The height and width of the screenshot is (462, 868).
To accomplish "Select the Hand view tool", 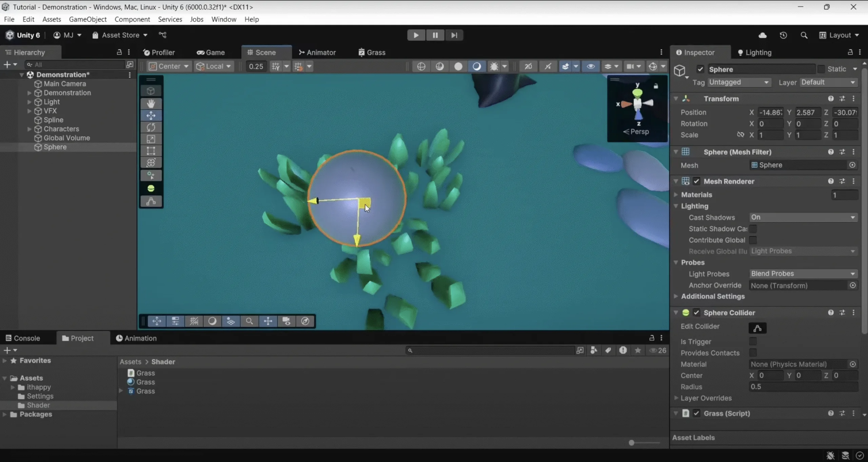I will click(151, 103).
